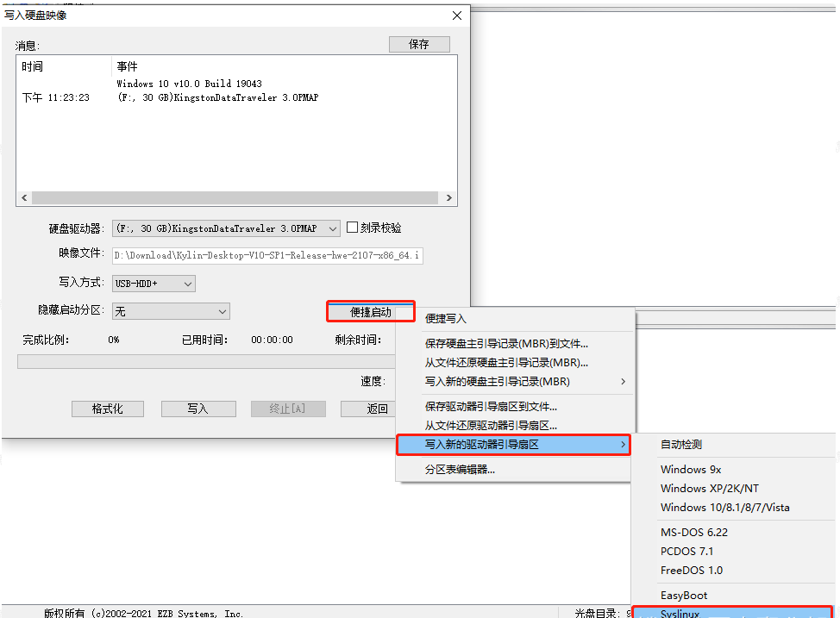
Task: Click the 保存 button above message log
Action: point(419,45)
